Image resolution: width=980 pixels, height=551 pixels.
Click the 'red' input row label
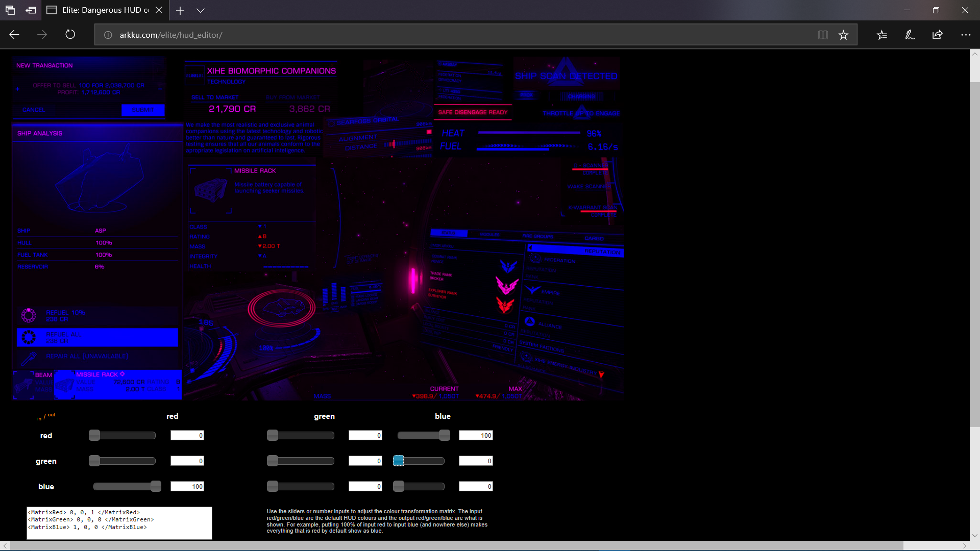point(46,436)
